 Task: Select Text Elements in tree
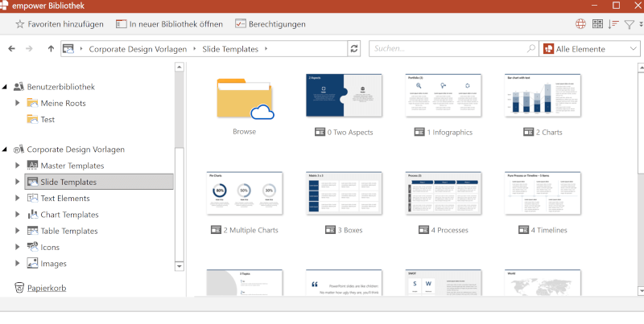coord(65,198)
